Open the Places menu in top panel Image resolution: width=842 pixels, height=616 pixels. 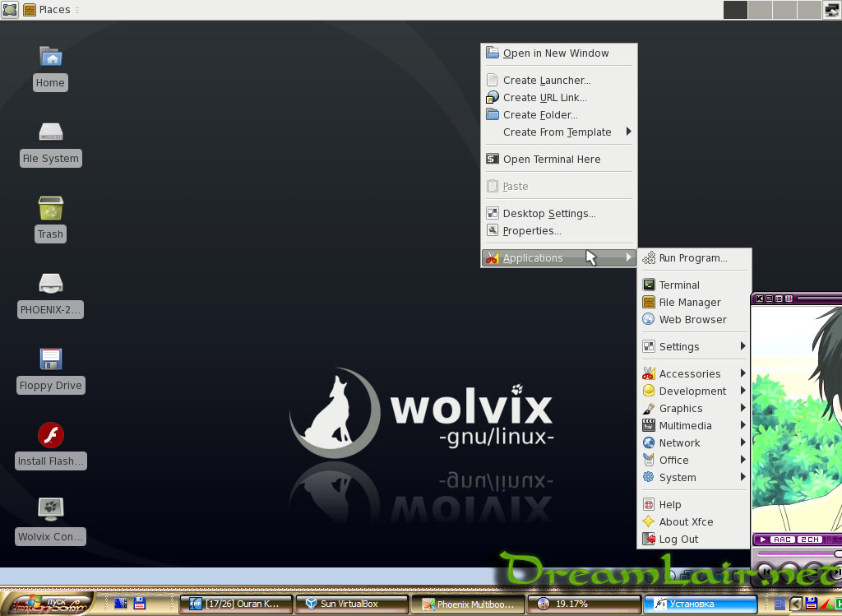48,10
